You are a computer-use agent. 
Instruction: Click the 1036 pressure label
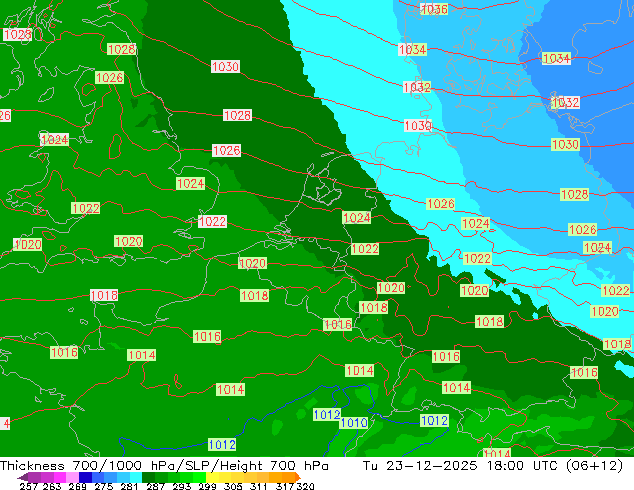pyautogui.click(x=434, y=9)
